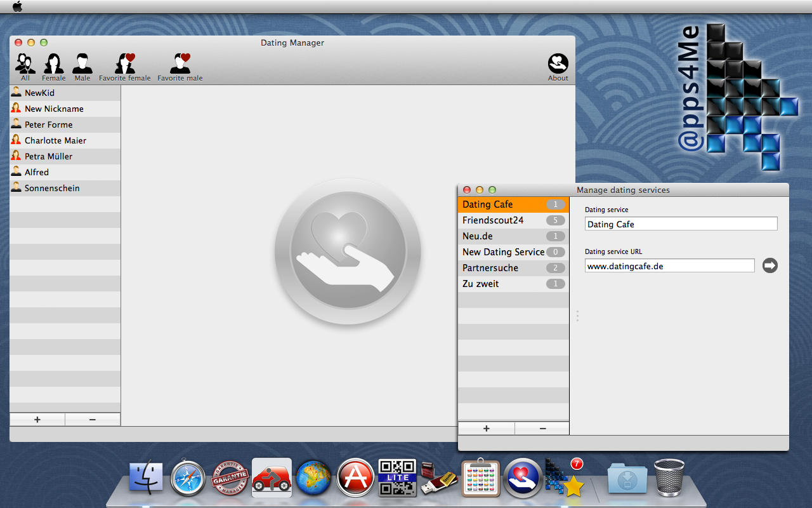This screenshot has height=508, width=812.
Task: Show all profiles with the All filter
Action: click(25, 67)
